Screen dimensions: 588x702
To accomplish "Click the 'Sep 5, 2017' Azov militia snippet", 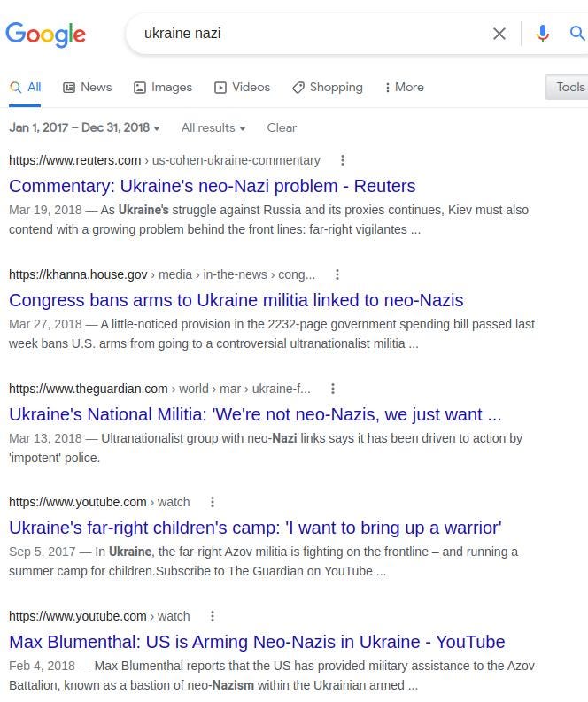I will click(263, 561).
